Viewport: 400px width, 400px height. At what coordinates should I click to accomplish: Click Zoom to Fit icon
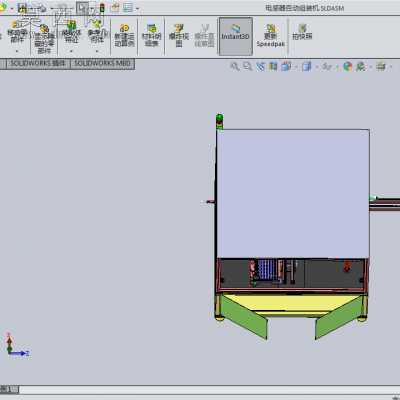pyautogui.click(x=235, y=66)
